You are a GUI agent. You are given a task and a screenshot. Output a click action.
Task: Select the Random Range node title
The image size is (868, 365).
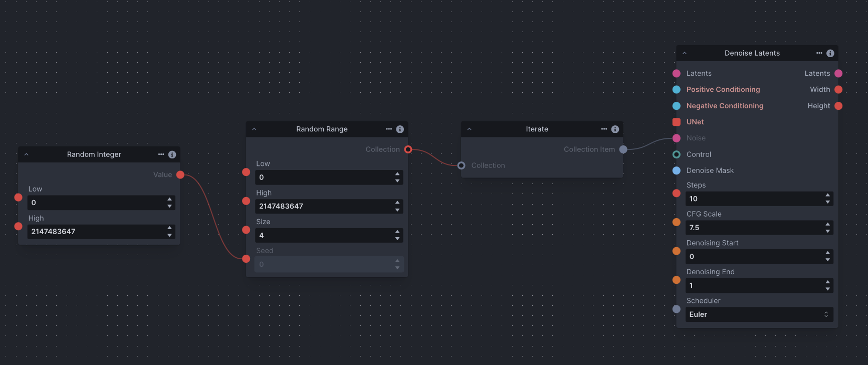[x=322, y=129]
